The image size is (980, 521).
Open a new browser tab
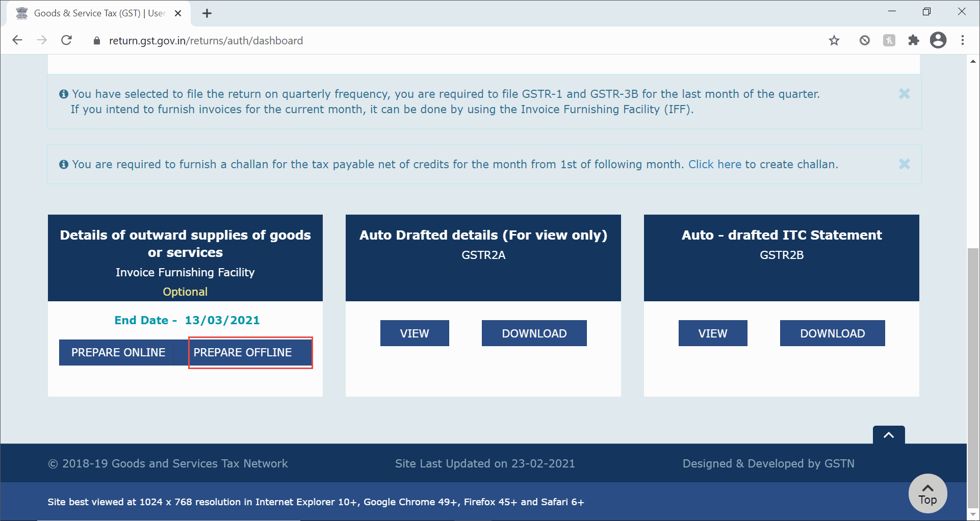pos(207,13)
